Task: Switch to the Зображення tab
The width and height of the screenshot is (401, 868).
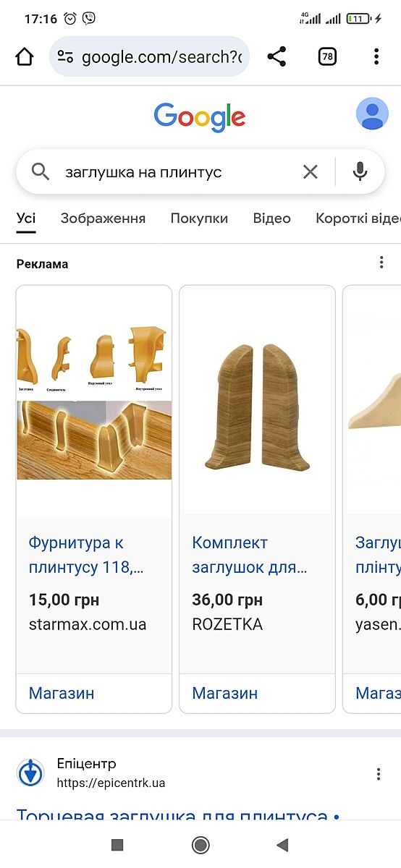Action: (x=103, y=218)
